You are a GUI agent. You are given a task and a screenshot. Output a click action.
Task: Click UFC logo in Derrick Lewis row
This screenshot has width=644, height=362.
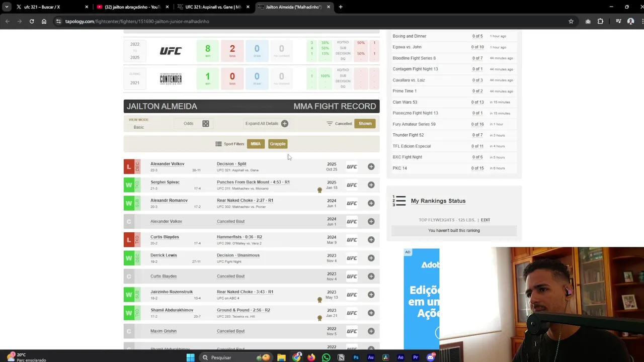click(352, 258)
